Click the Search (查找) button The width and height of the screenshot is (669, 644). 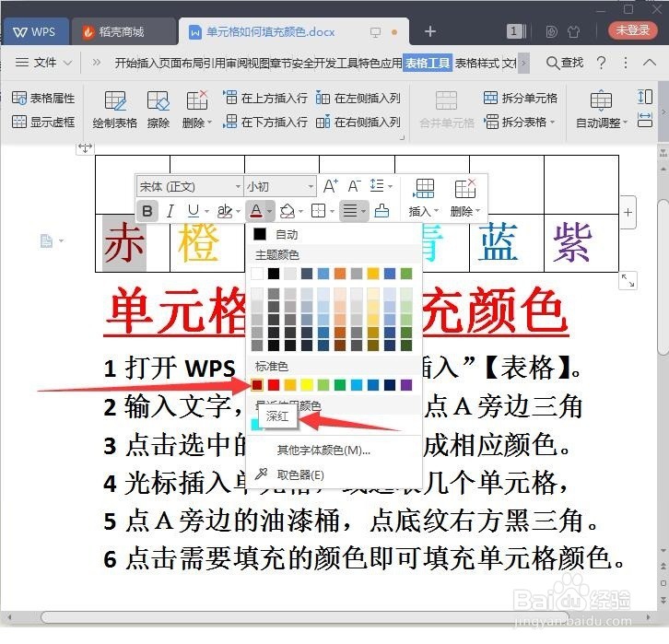(x=565, y=63)
